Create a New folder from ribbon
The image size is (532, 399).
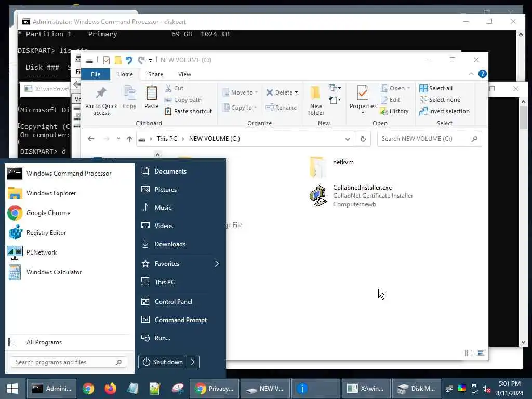click(x=316, y=100)
